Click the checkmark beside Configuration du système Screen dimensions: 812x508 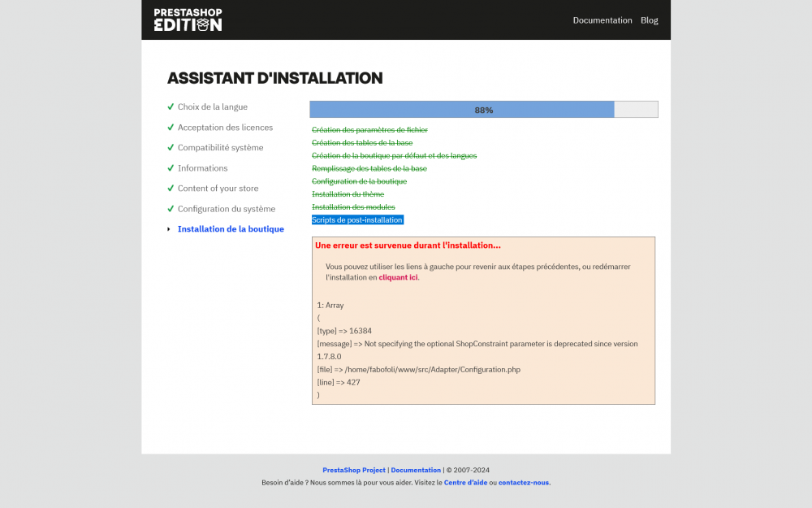pos(171,208)
